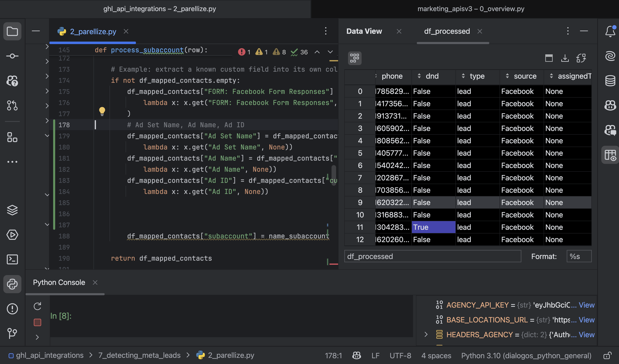Click Python 3.10 interpreter in status bar
This screenshot has height=364, width=619.
click(526, 355)
